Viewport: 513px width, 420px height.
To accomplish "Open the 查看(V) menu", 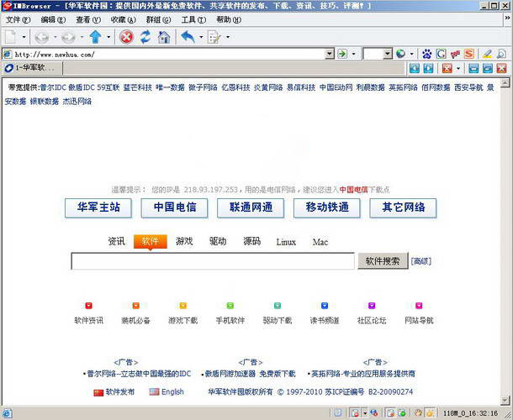I will coord(88,20).
